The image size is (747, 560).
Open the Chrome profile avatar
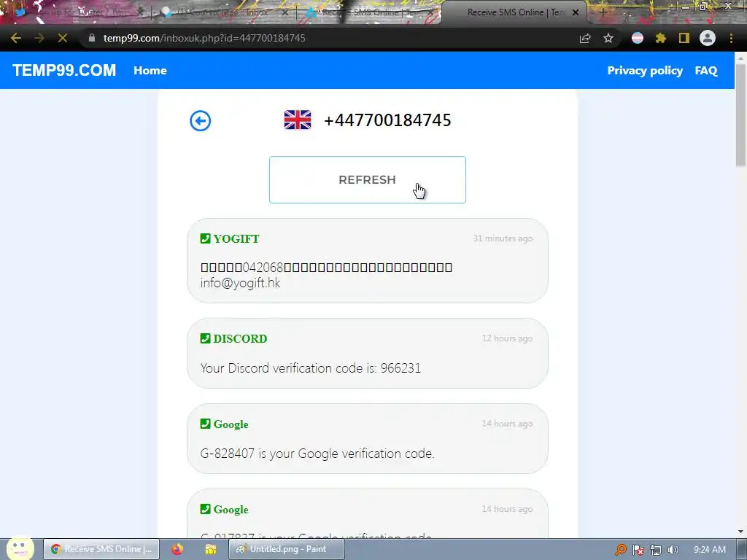[x=708, y=38]
